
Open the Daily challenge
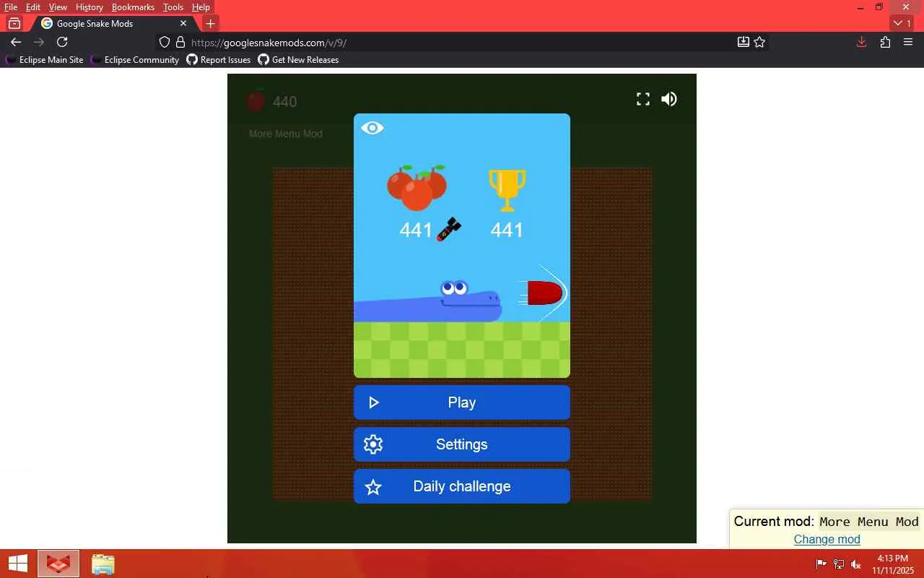[462, 486]
